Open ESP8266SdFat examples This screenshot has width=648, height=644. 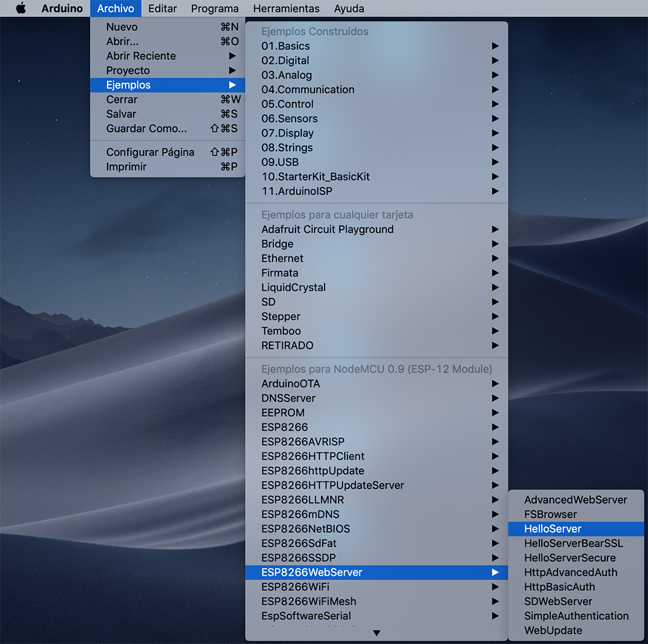pos(377,543)
